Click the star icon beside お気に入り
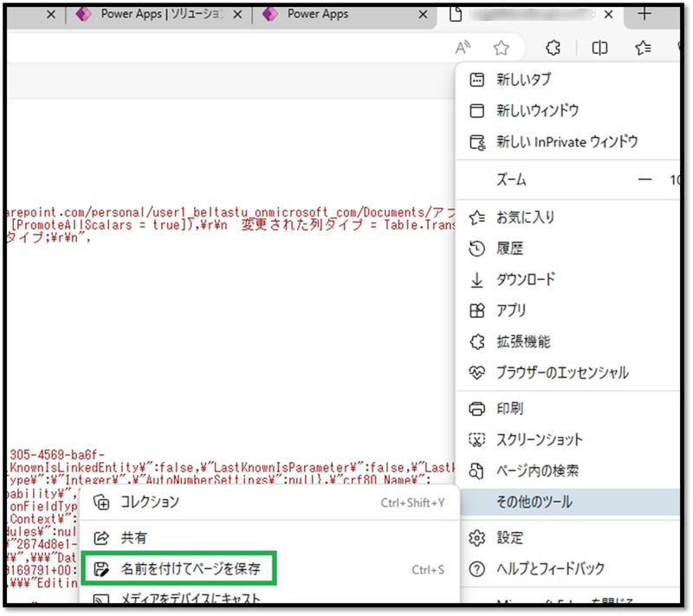 pos(477,217)
